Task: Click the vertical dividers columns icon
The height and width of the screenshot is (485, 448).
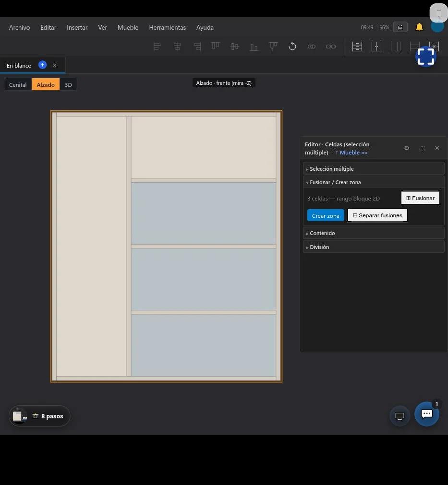Action: [395, 47]
